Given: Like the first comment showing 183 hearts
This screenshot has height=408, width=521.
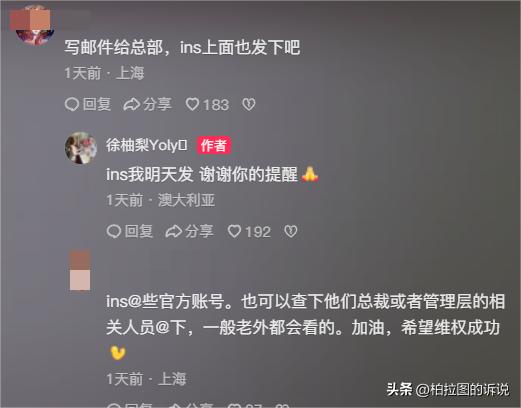Looking at the screenshot, I should [192, 104].
